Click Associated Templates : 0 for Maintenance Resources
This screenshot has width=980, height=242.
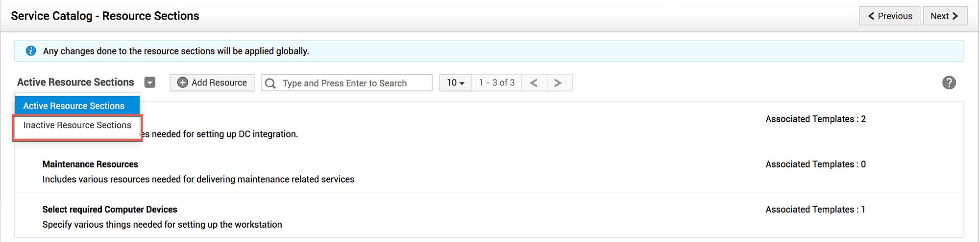[x=815, y=164]
